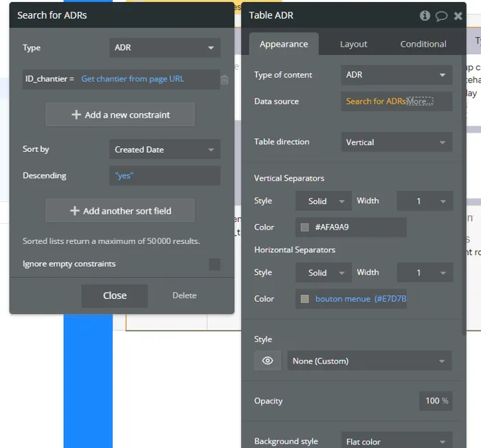This screenshot has width=481, height=448.
Task: Toggle the Ignore empty constraints checkbox
Action: 214,265
